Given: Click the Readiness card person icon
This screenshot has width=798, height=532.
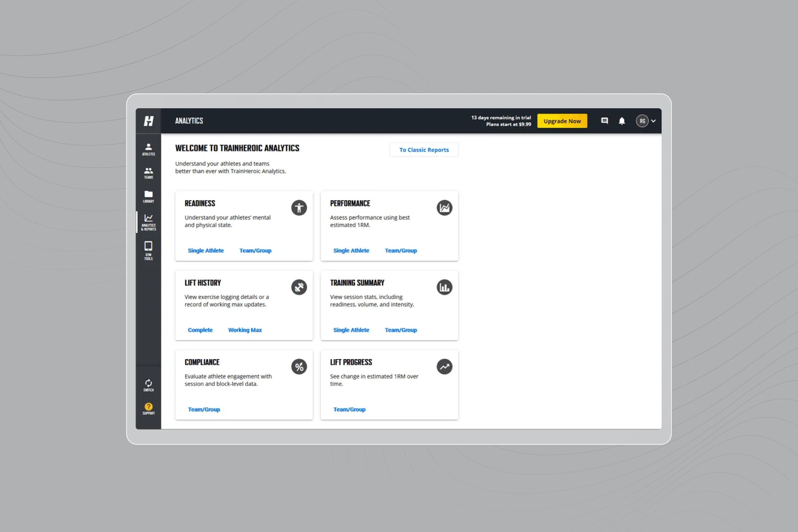Looking at the screenshot, I should (x=299, y=208).
